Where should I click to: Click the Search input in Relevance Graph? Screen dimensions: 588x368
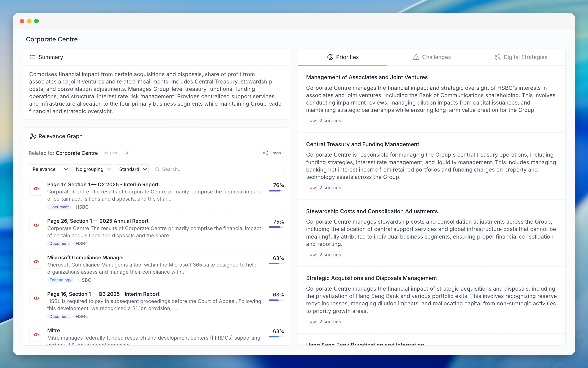click(218, 169)
